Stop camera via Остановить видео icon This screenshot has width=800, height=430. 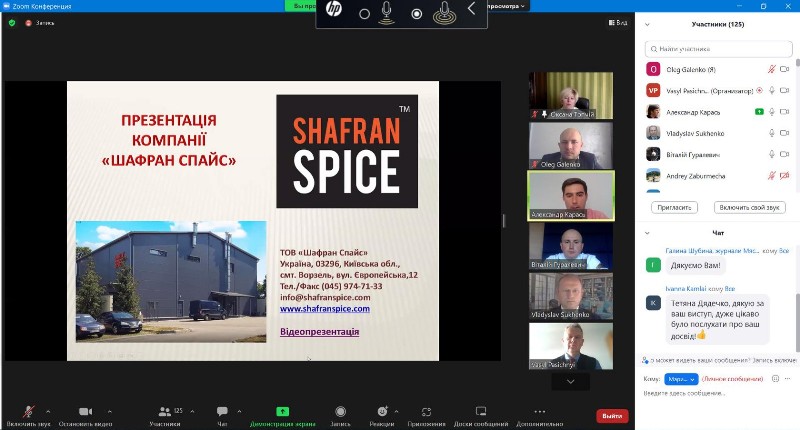[x=86, y=411]
